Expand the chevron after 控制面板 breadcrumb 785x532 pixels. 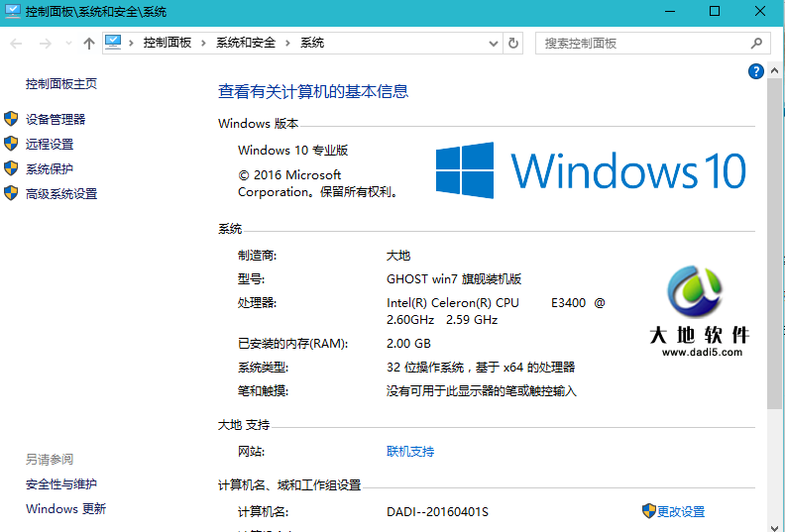204,44
